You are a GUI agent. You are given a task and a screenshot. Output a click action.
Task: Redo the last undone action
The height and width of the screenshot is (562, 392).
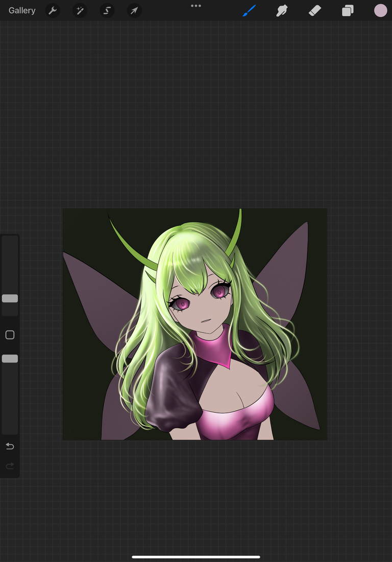pyautogui.click(x=10, y=465)
